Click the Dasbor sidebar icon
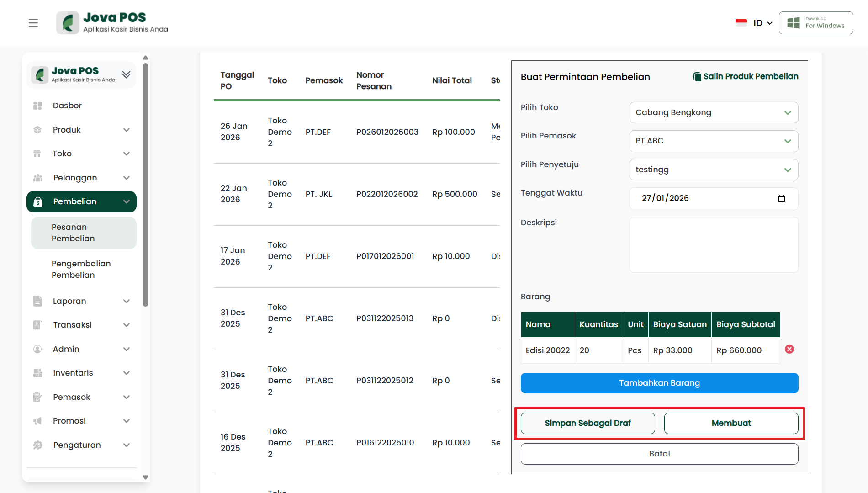Viewport: 868px width, 493px height. pos(37,106)
